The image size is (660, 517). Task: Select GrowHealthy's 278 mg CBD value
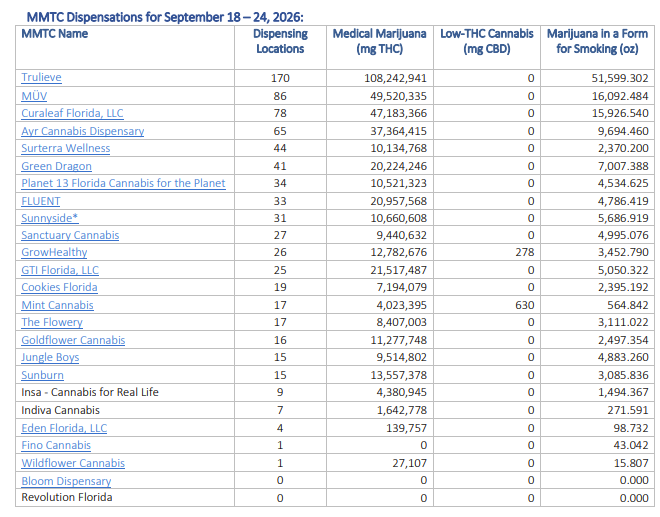pos(524,252)
